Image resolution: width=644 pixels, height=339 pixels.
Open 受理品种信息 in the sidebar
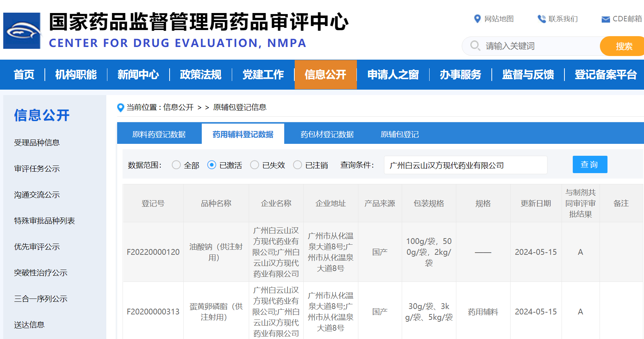click(x=37, y=143)
